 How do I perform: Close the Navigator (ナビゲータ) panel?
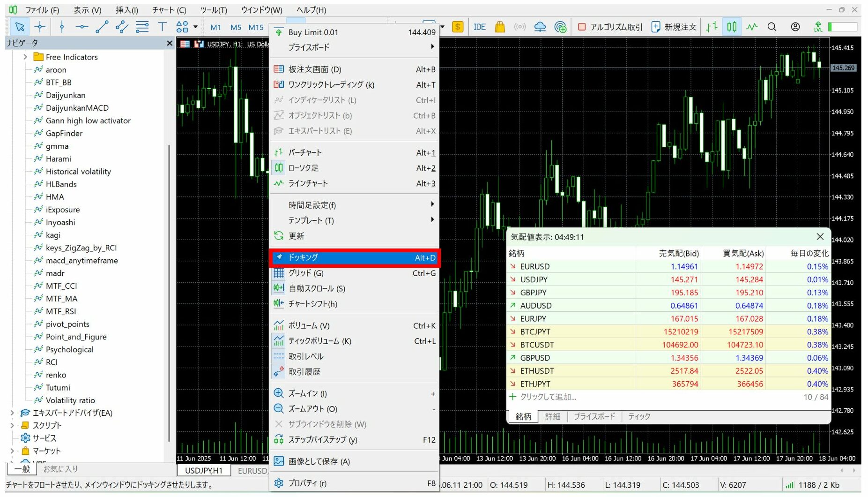[x=170, y=43]
